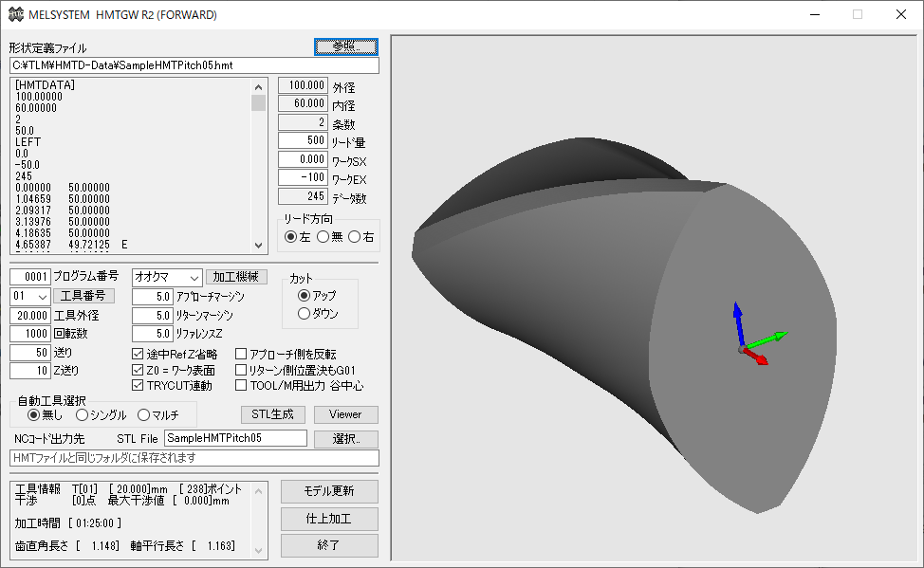Enable the アプローチ側を反転 checkbox

(241, 354)
